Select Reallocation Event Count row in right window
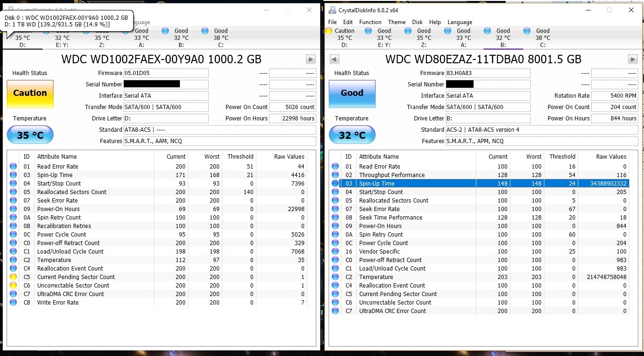Image resolution: width=644 pixels, height=356 pixels. coord(480,286)
